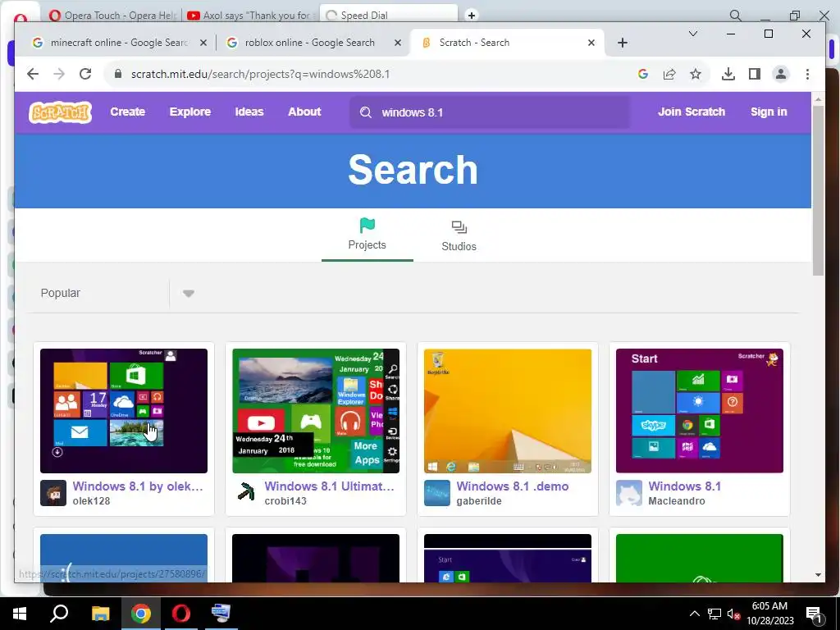Click the padlock site info icon
The width and height of the screenshot is (840, 630).
click(x=118, y=74)
